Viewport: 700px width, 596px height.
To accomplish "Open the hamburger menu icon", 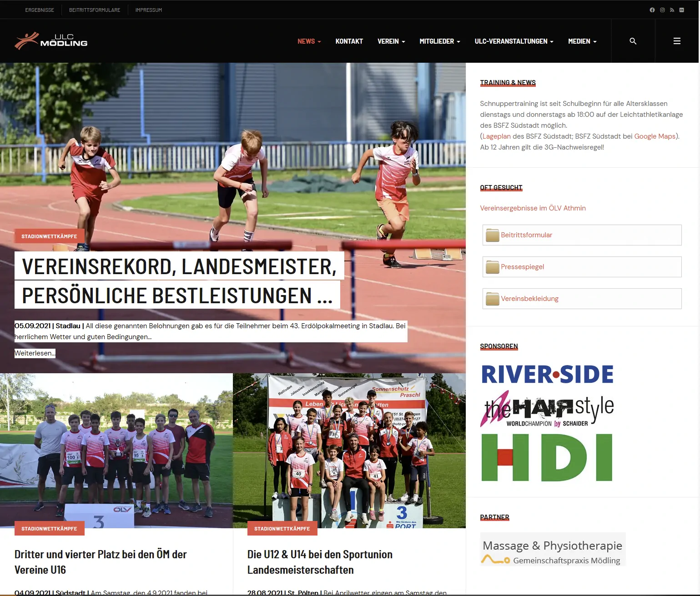I will [677, 41].
